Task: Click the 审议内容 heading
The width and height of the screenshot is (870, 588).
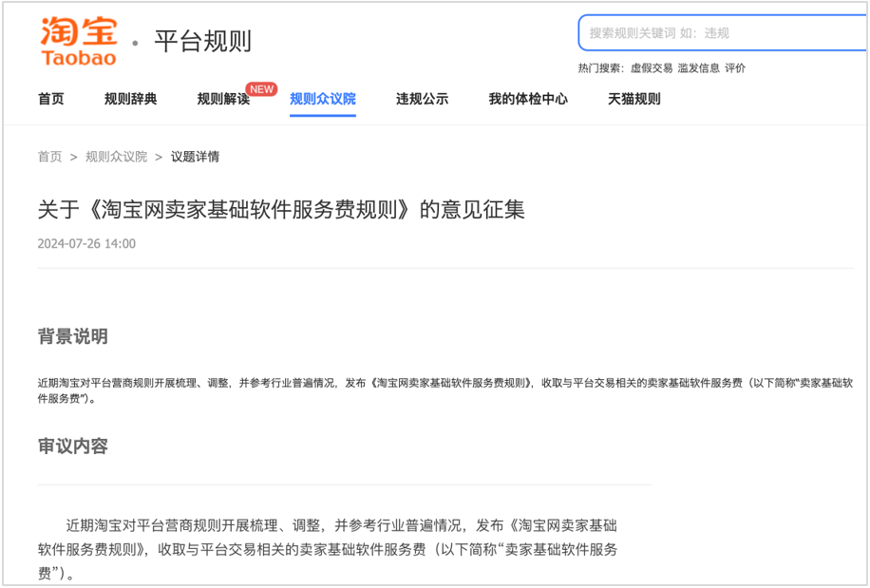Action: point(73,446)
